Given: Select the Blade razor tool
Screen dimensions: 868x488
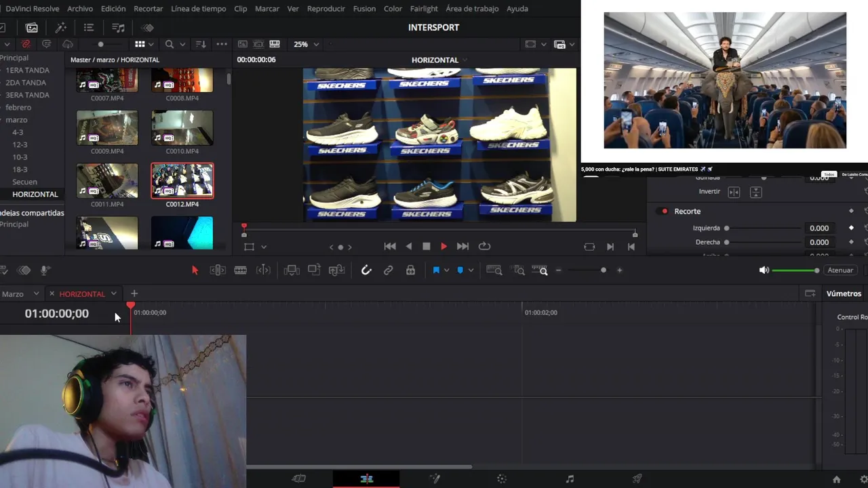Looking at the screenshot, I should click(x=240, y=270).
